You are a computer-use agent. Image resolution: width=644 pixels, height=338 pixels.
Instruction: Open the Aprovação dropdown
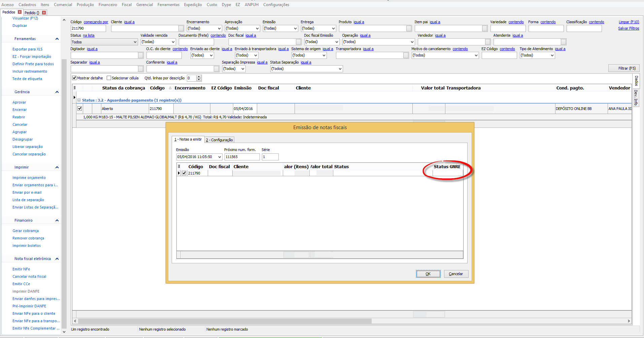pos(257,29)
